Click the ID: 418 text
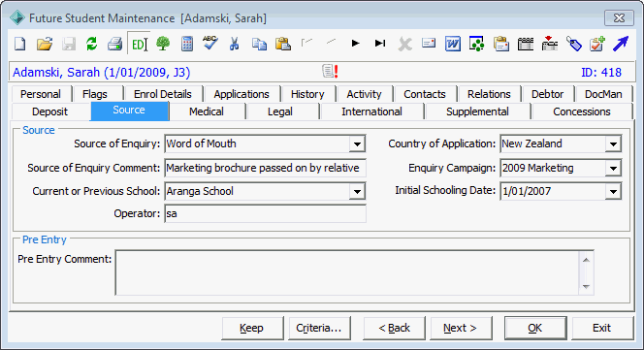Image resolution: width=644 pixels, height=350 pixels. pos(601,73)
